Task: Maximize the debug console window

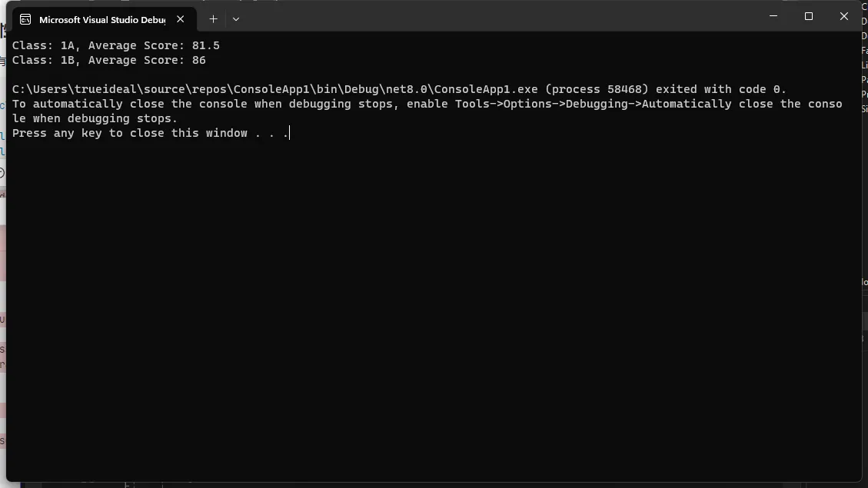Action: point(809,16)
